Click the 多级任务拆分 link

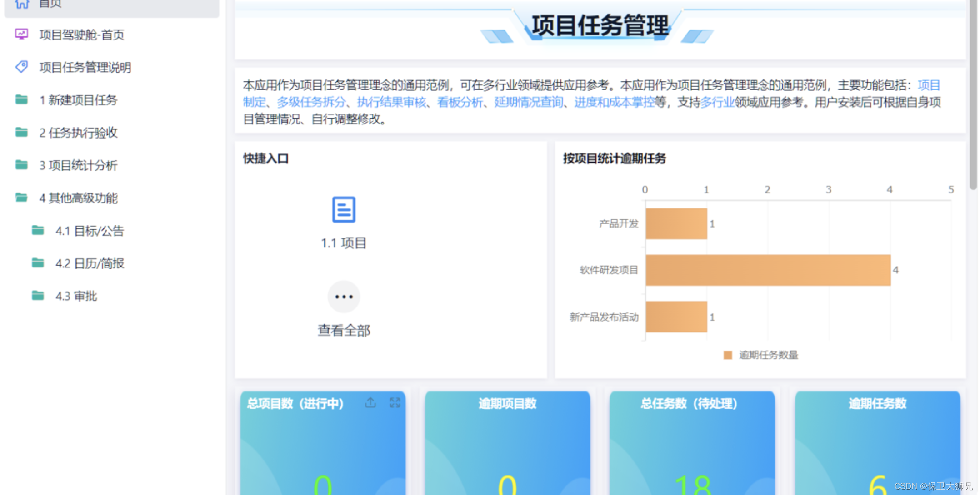[x=311, y=102]
